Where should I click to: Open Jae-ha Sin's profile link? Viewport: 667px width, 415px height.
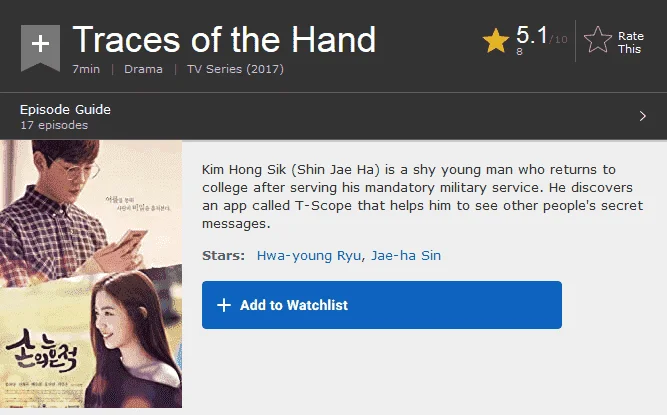[406, 256]
